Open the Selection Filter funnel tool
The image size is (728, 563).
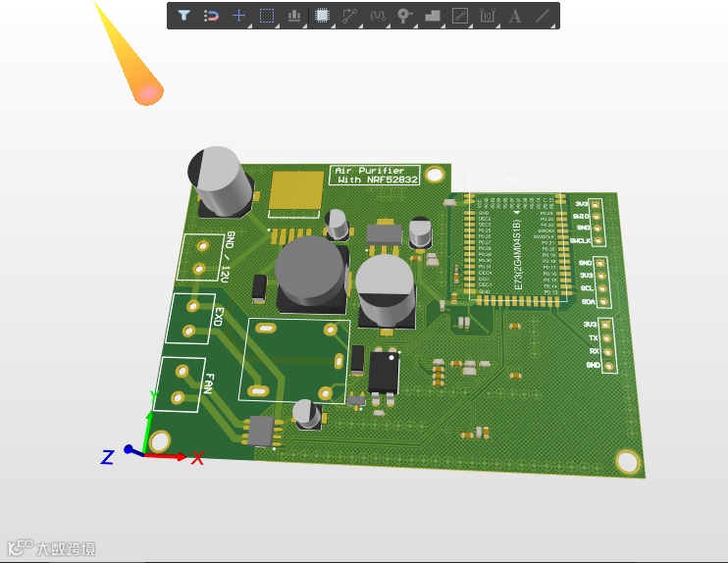(183, 16)
